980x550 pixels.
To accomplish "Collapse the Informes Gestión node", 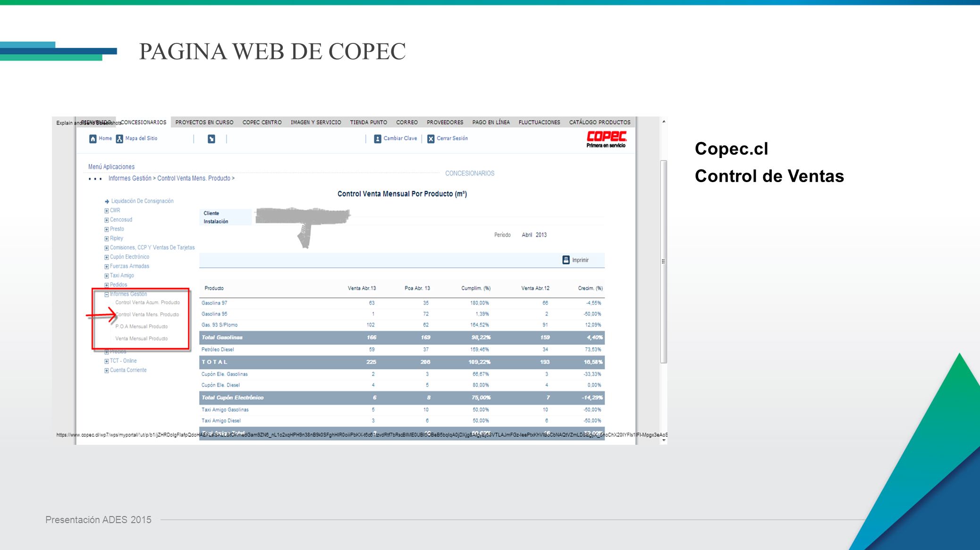I will 107,294.
